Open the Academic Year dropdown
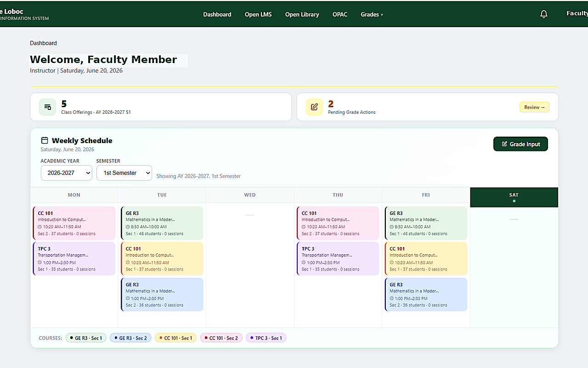 point(67,173)
